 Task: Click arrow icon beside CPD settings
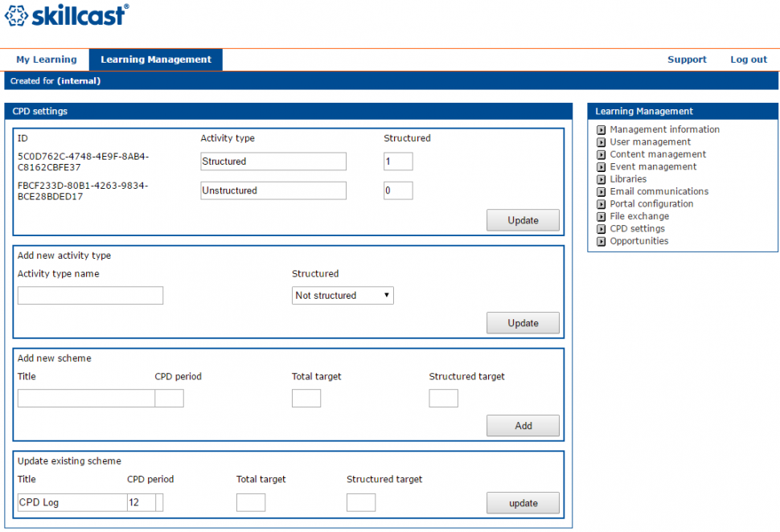click(601, 229)
